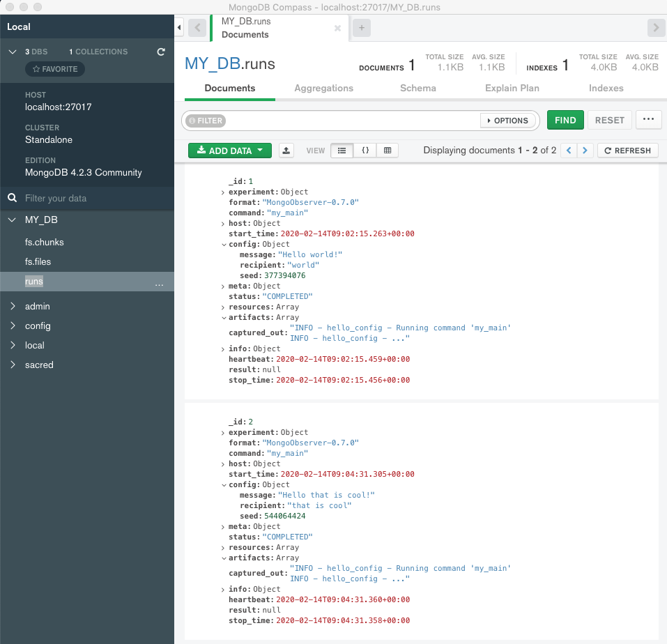Viewport: 667px width, 644px height.
Task: Expand the local database
Action: tap(13, 346)
